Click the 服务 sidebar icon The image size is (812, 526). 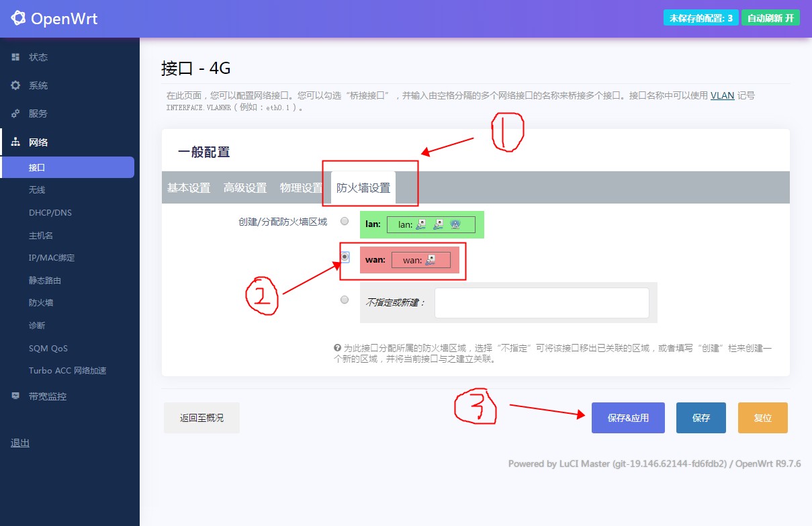pos(15,114)
